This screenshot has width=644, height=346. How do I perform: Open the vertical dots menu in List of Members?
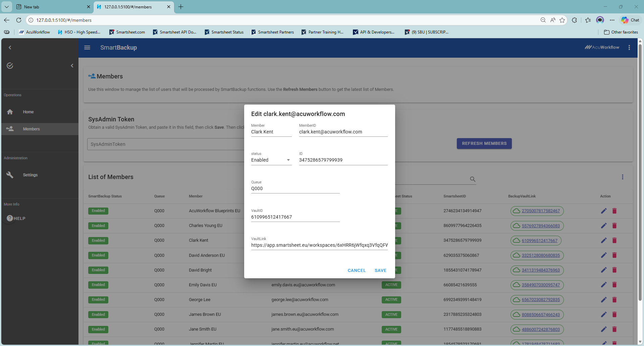point(623,177)
